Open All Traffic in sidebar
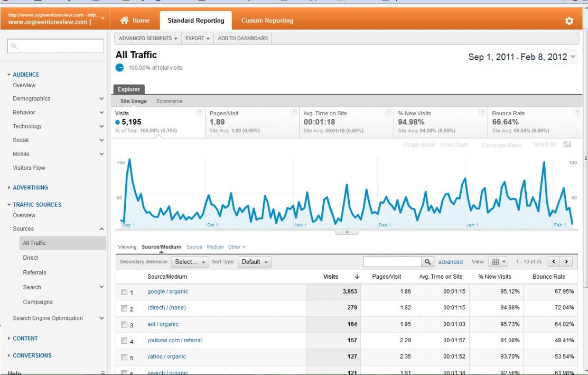The height and width of the screenshot is (375, 588). pyautogui.click(x=63, y=243)
